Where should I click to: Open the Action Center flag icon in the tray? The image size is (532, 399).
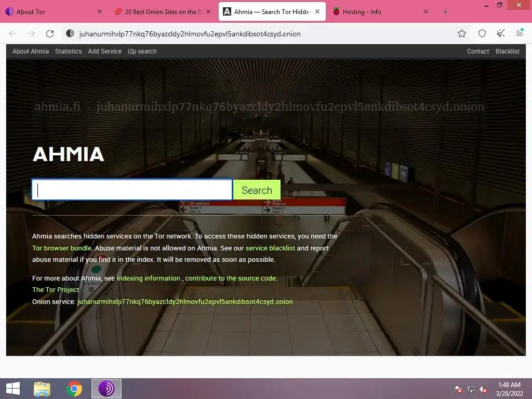point(458,389)
